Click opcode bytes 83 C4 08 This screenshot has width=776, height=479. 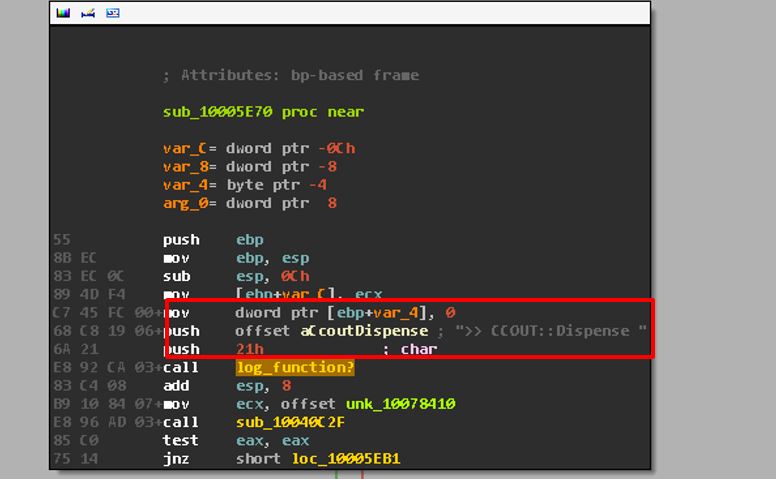pos(90,386)
